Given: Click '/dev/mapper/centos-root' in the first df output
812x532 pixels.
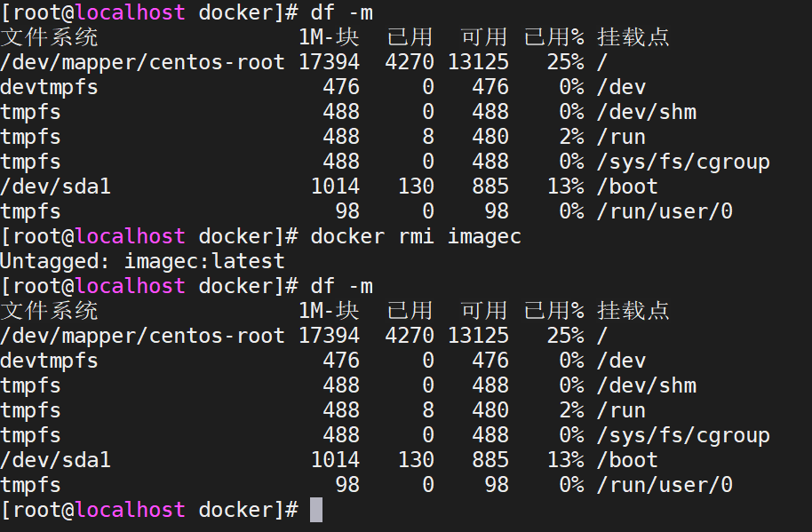Looking at the screenshot, I should pos(142,62).
